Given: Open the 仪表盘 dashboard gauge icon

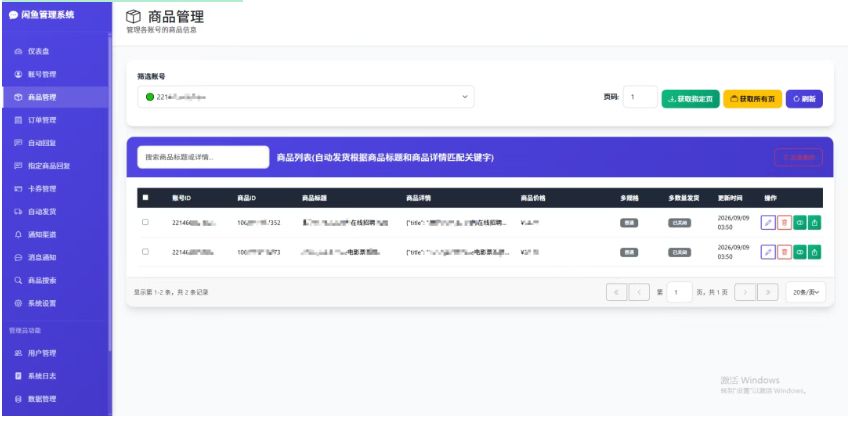Looking at the screenshot, I should [18, 51].
